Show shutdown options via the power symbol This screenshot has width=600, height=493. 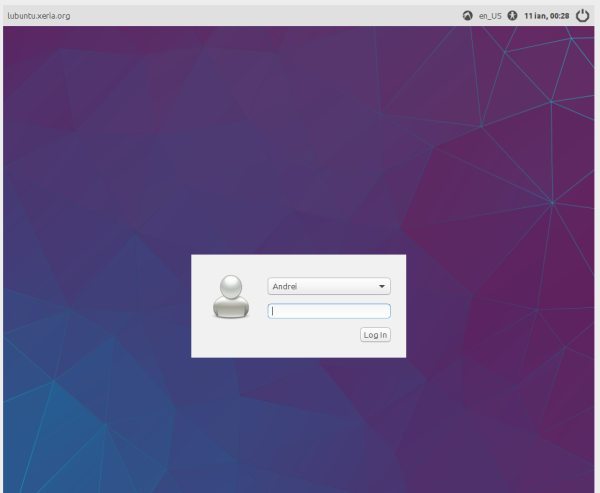582,16
